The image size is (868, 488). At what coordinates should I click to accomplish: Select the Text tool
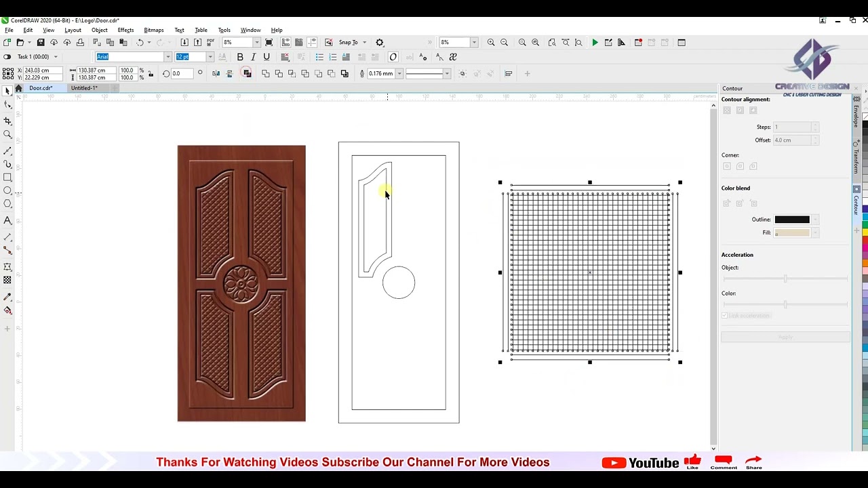7,220
